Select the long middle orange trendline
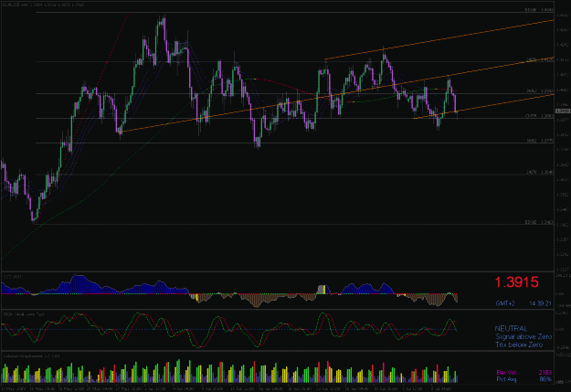Screen dimensions: 571x392 tap(337, 95)
